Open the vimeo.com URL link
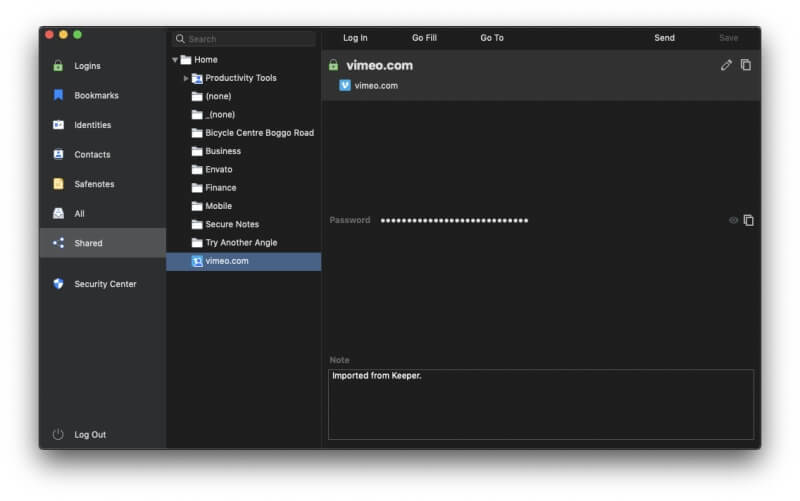The width and height of the screenshot is (800, 501). pos(376,86)
